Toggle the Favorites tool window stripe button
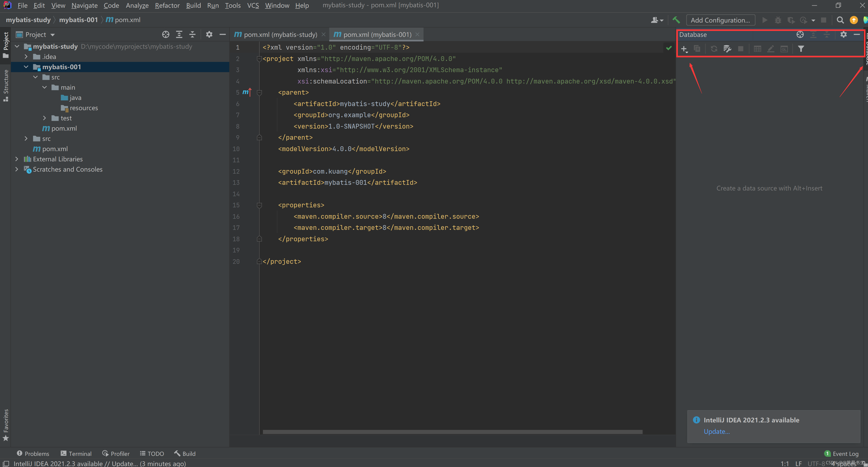868x467 pixels. coord(5,425)
